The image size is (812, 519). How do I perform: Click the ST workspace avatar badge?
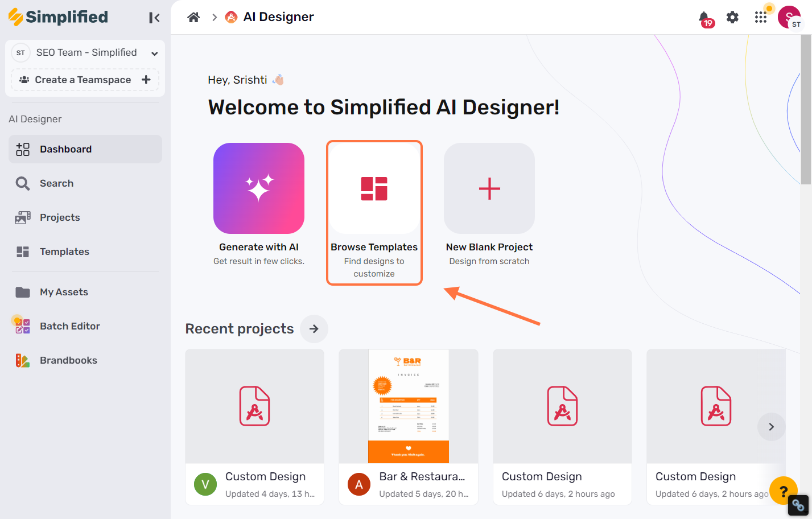pos(20,52)
